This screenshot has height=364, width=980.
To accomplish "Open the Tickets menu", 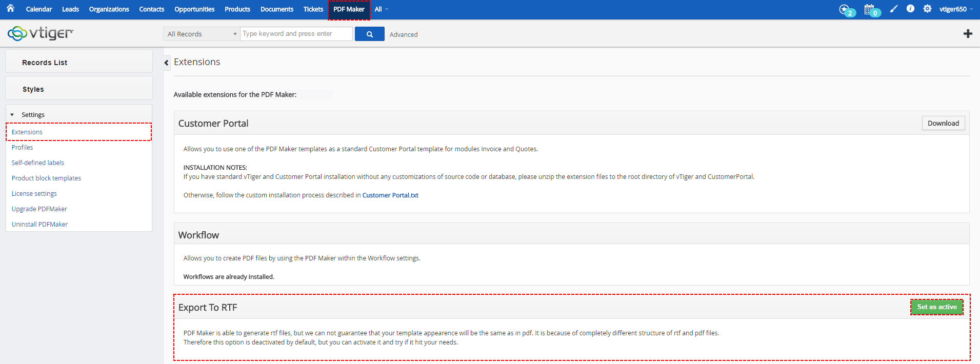I will [313, 9].
